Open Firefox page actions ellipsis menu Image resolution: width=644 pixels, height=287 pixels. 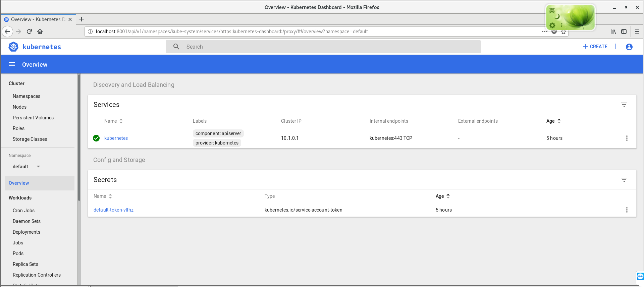click(545, 32)
